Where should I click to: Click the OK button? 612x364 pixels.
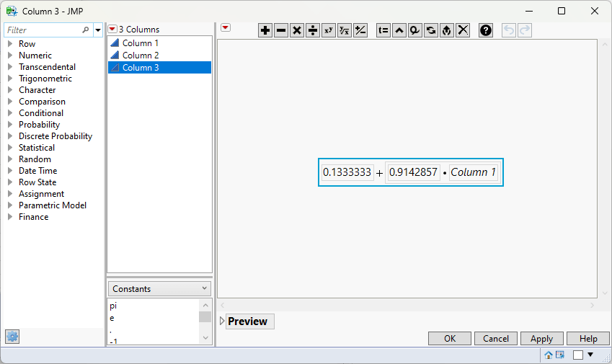pos(450,339)
